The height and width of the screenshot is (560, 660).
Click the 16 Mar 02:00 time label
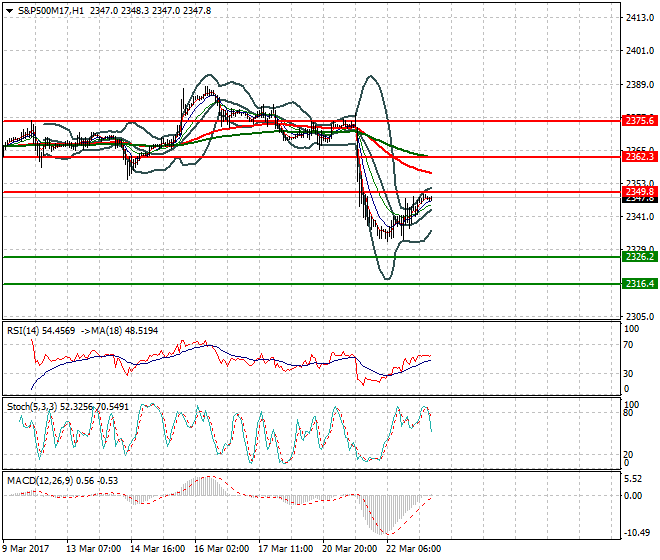tap(221, 549)
